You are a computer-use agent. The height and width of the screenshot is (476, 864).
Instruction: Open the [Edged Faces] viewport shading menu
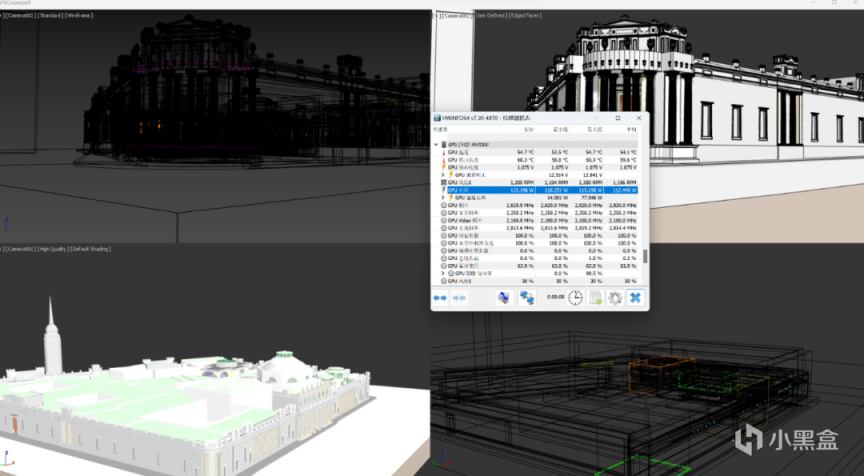coord(526,15)
